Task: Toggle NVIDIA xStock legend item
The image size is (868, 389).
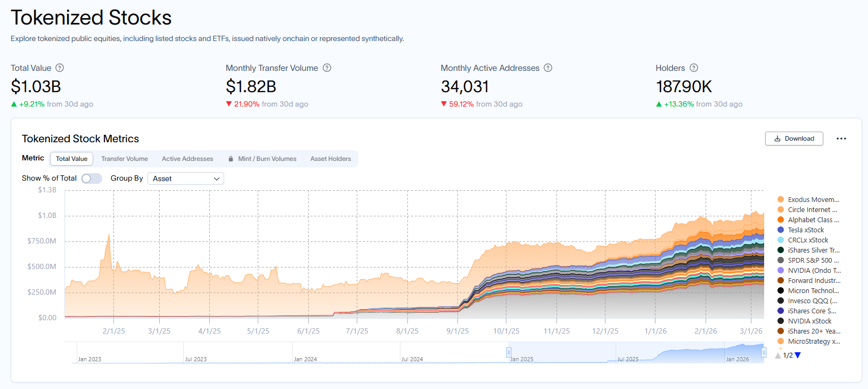Action: coord(809,321)
